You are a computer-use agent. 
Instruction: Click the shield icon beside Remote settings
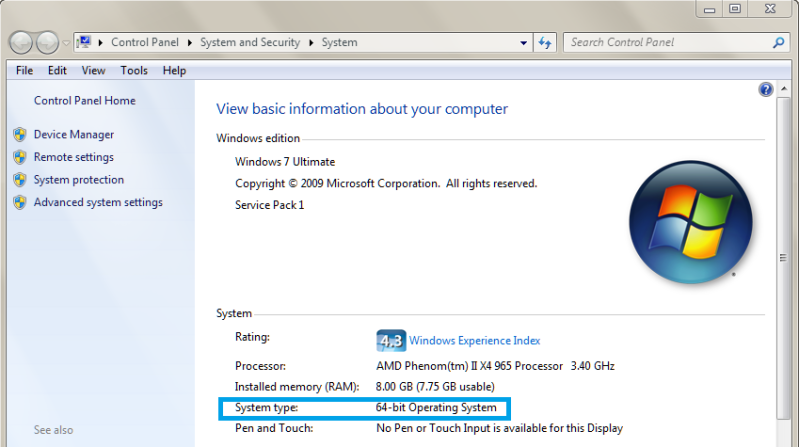(x=20, y=157)
